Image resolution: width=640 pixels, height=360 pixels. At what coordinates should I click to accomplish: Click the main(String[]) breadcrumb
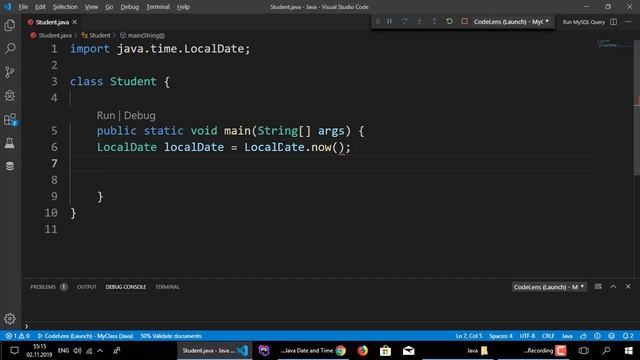[142, 36]
